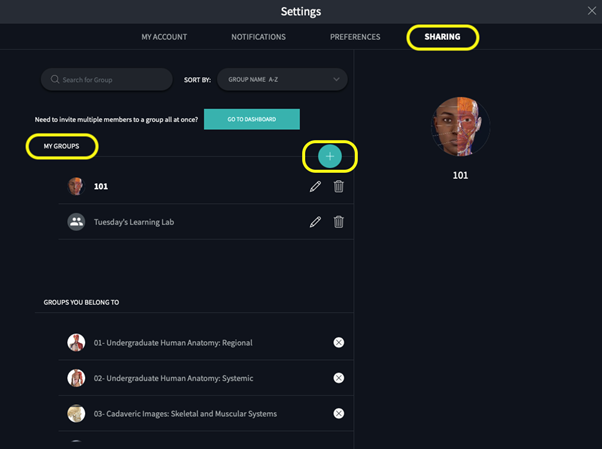Switch to the My Account tab

[164, 37]
